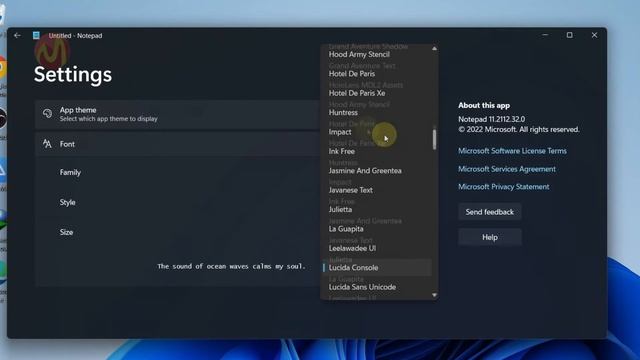Viewport: 640px width, 360px height.
Task: Click the font preview sample sentence
Action: [x=231, y=266]
